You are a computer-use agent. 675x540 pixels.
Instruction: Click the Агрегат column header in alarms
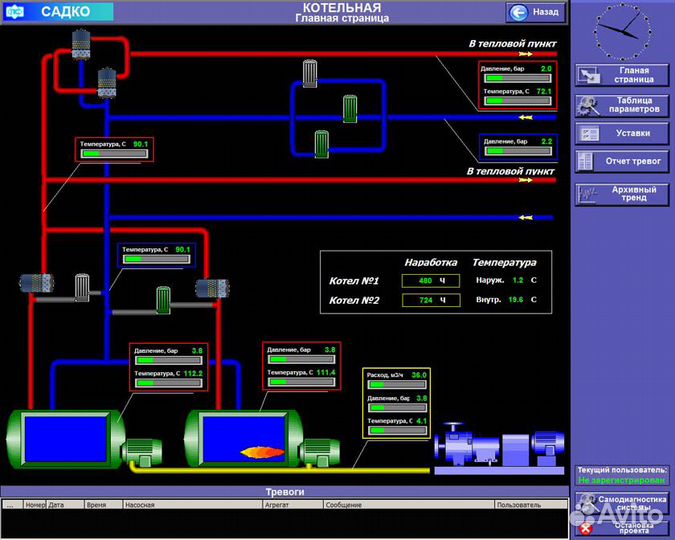tap(277, 505)
